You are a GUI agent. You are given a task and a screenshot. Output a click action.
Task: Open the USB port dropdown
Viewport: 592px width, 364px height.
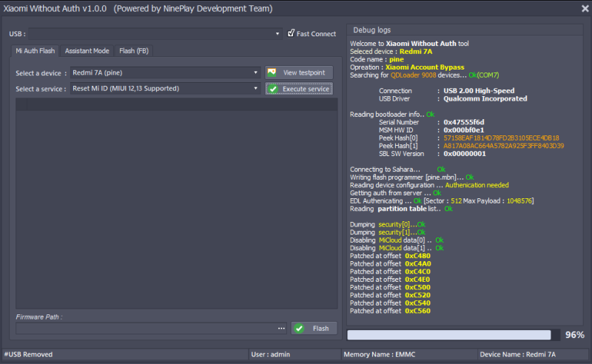coord(277,33)
